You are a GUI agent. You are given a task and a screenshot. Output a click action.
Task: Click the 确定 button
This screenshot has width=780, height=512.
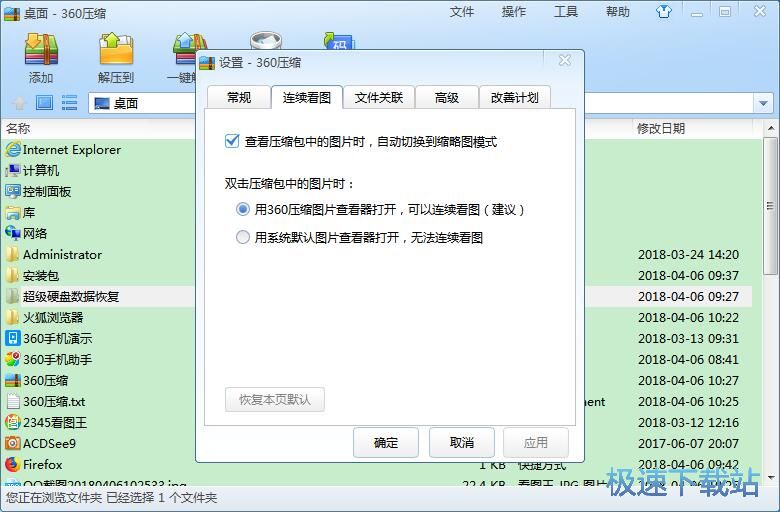(x=386, y=442)
